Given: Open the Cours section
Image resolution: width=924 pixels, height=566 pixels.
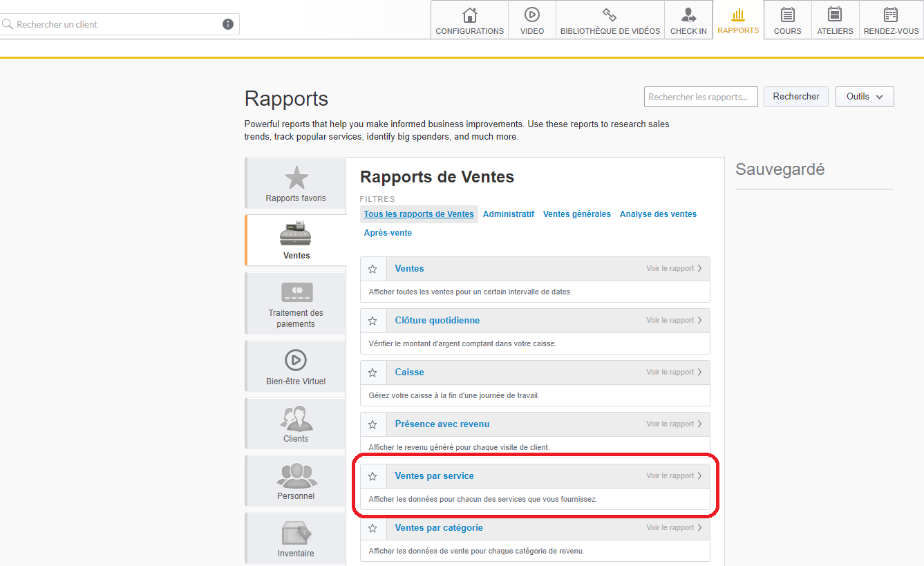Looking at the screenshot, I should pos(787,20).
